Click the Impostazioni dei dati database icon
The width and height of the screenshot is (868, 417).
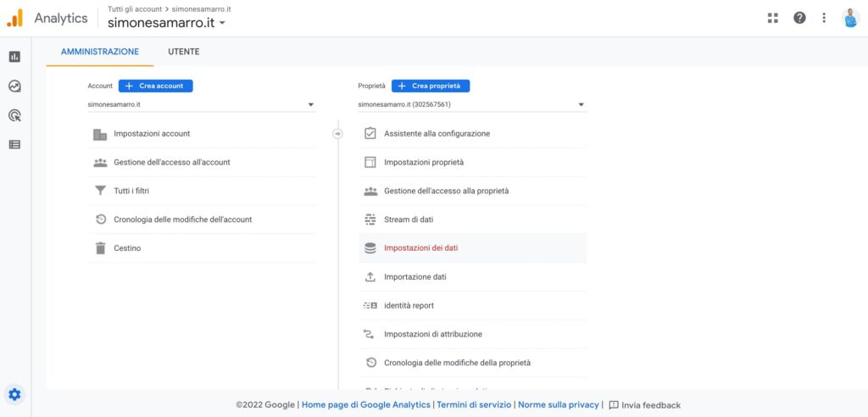pyautogui.click(x=370, y=248)
